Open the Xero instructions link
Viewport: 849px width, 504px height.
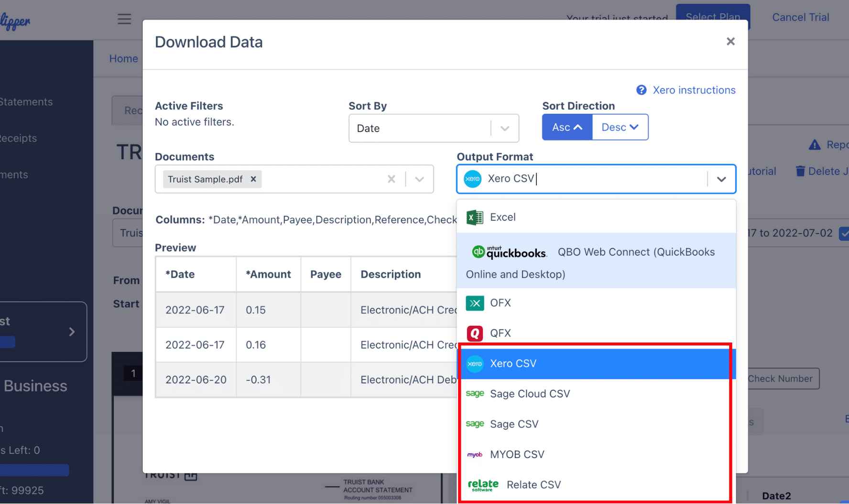coord(694,90)
